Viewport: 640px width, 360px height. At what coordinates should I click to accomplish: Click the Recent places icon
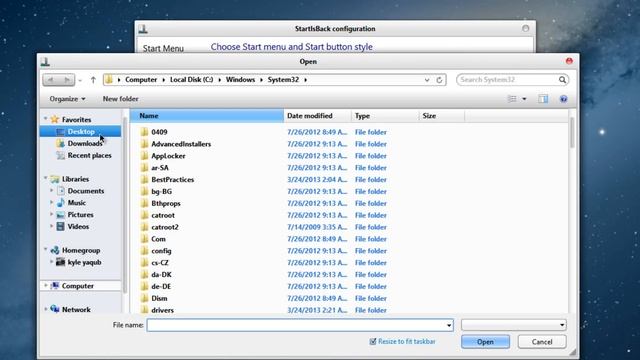click(60, 155)
